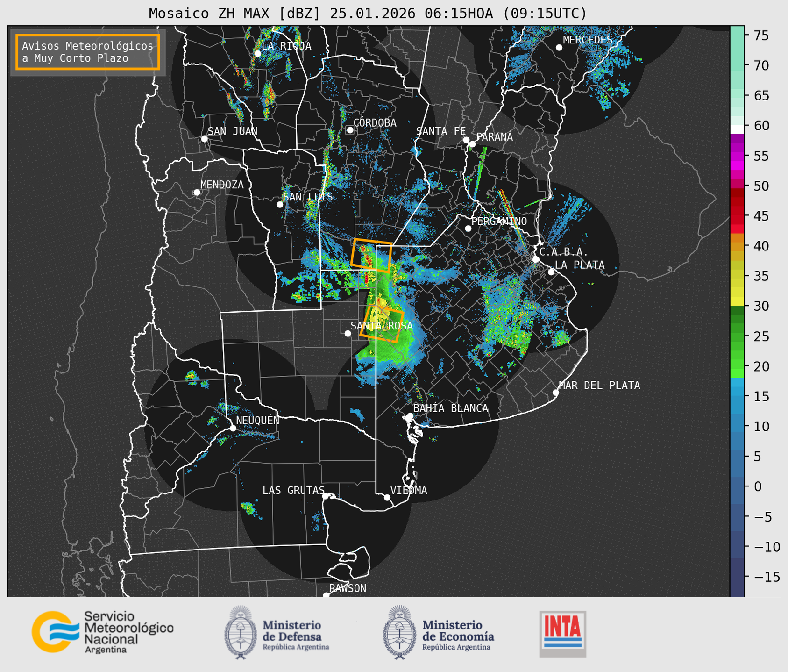Viewport: 788px width, 672px height.
Task: Click the LA PLATA city label
Action: coord(580,265)
